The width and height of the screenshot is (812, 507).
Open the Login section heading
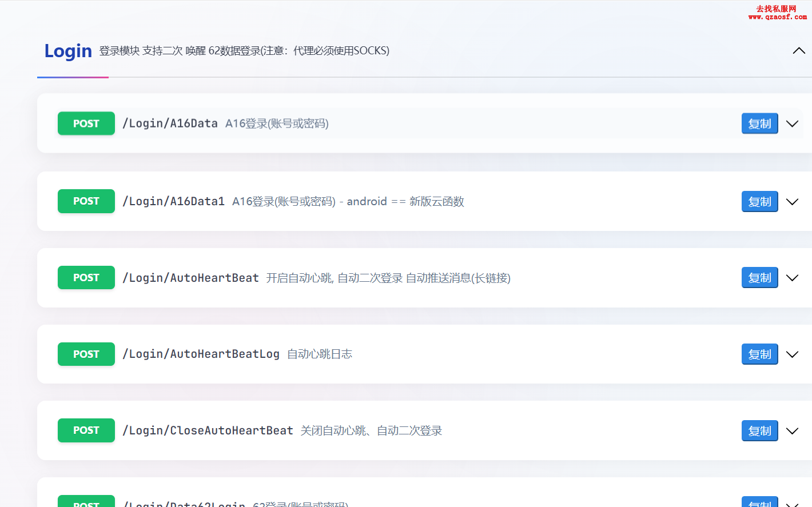click(68, 51)
